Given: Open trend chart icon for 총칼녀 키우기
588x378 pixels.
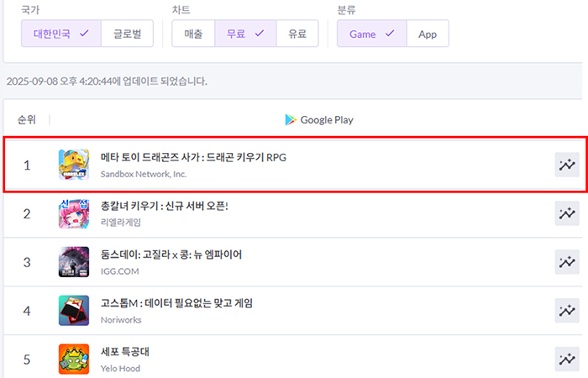Looking at the screenshot, I should point(567,213).
